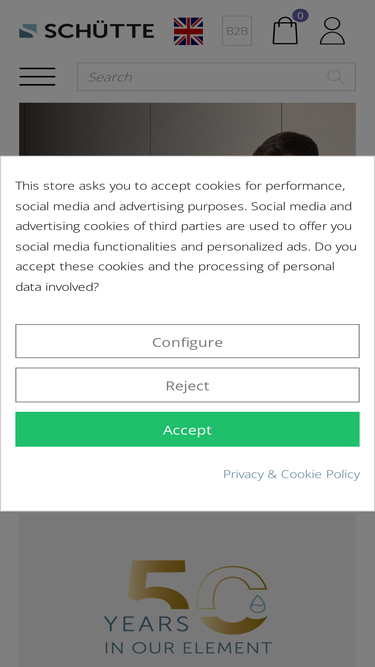The height and width of the screenshot is (667, 375).
Task: Click the magnifier search icon
Action: point(335,77)
